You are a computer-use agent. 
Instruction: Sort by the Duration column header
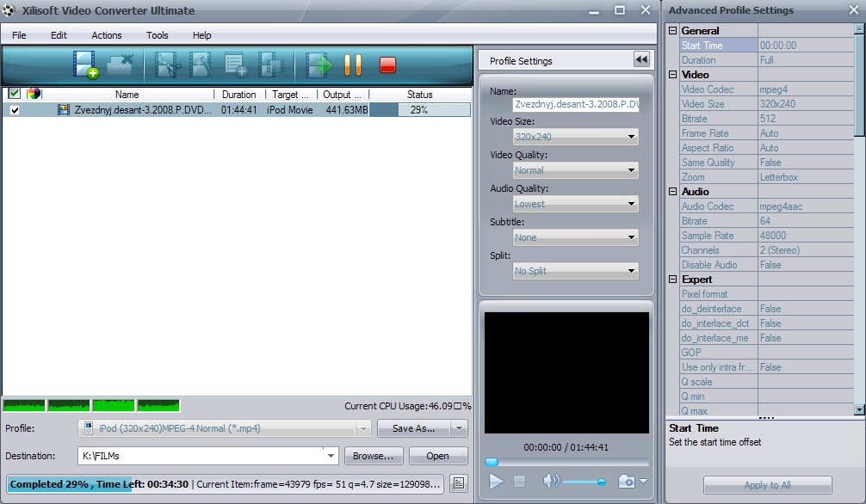[x=239, y=95]
